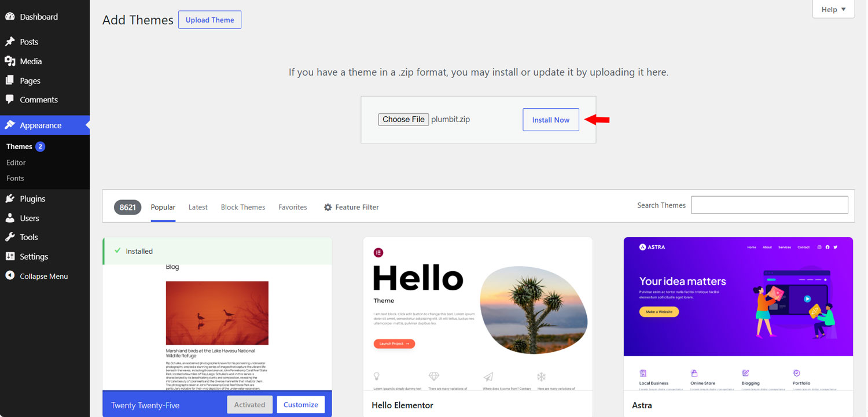Image resolution: width=868 pixels, height=417 pixels.
Task: Click the Collapse Menu arrow icon
Action: [x=10, y=276]
